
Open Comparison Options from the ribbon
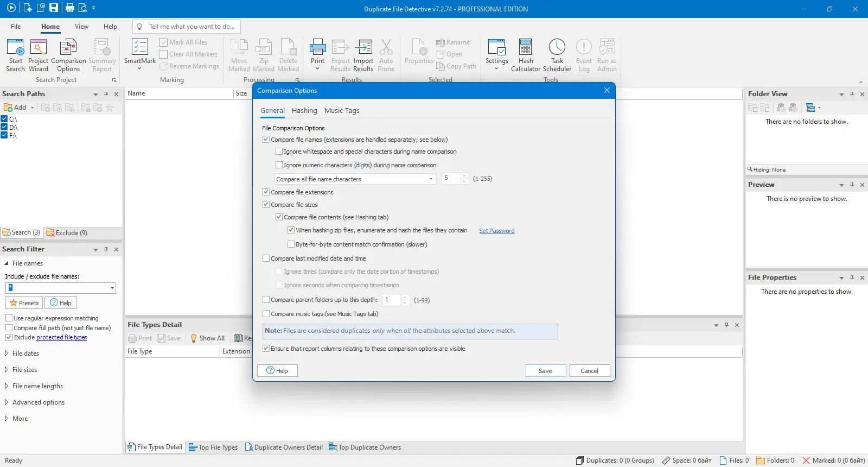(x=68, y=55)
